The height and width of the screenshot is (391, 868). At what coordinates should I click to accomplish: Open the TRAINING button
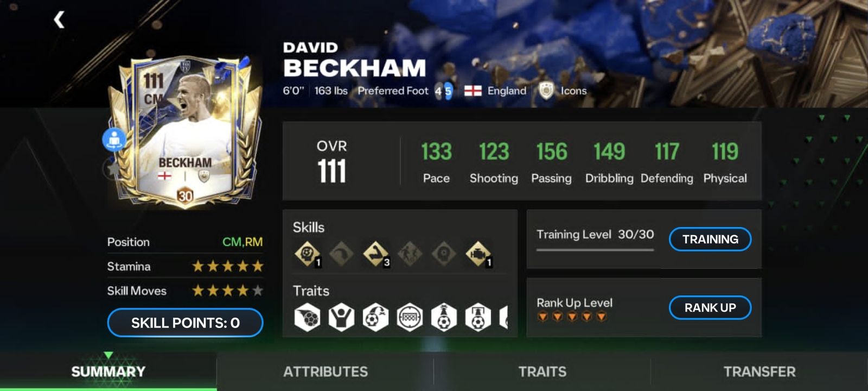(710, 239)
